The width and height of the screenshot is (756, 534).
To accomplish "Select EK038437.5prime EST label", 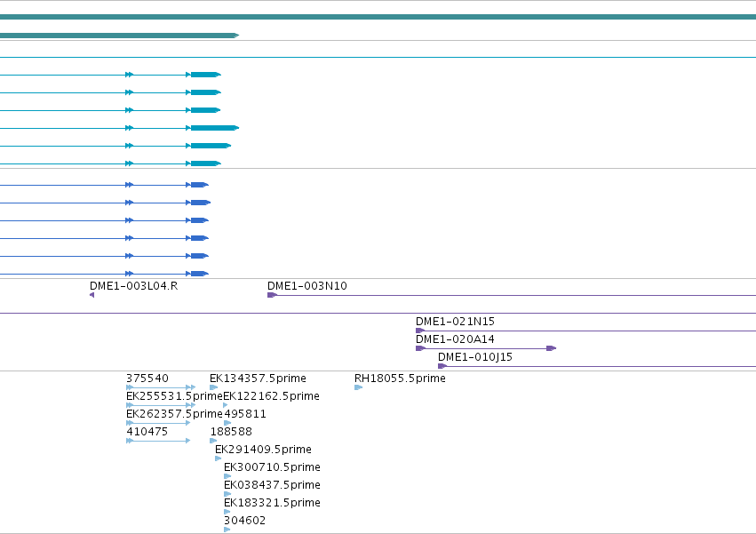I will coord(272,485).
